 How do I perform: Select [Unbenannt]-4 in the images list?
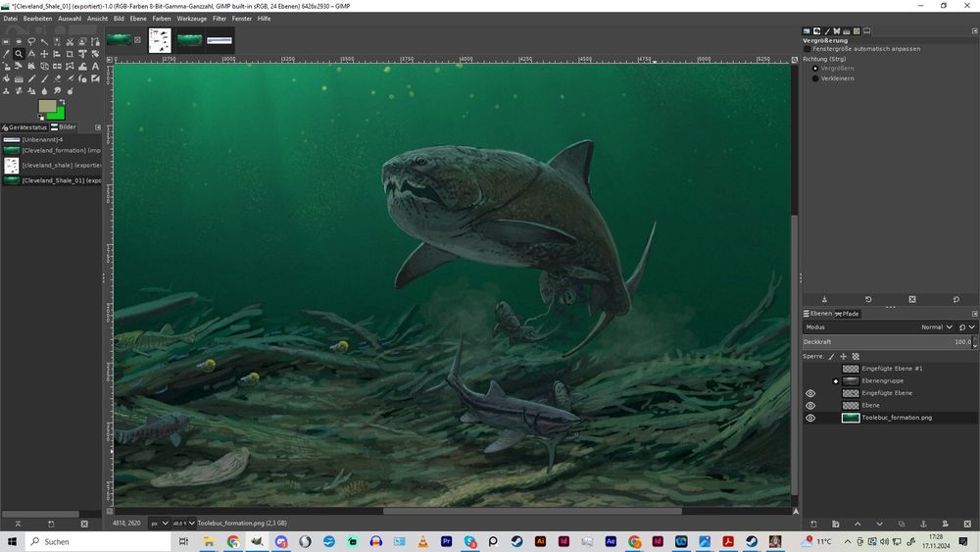pos(51,140)
